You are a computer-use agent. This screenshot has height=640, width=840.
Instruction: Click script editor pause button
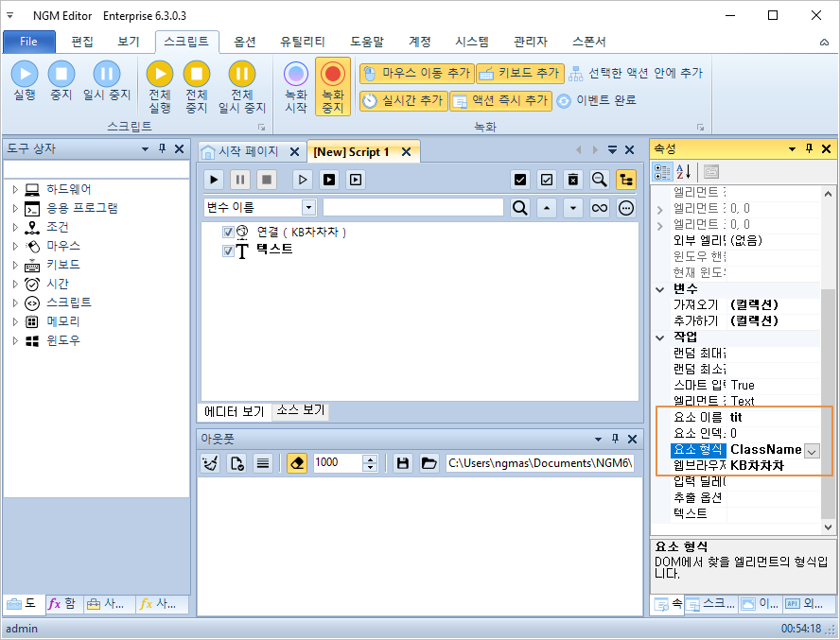tap(240, 180)
